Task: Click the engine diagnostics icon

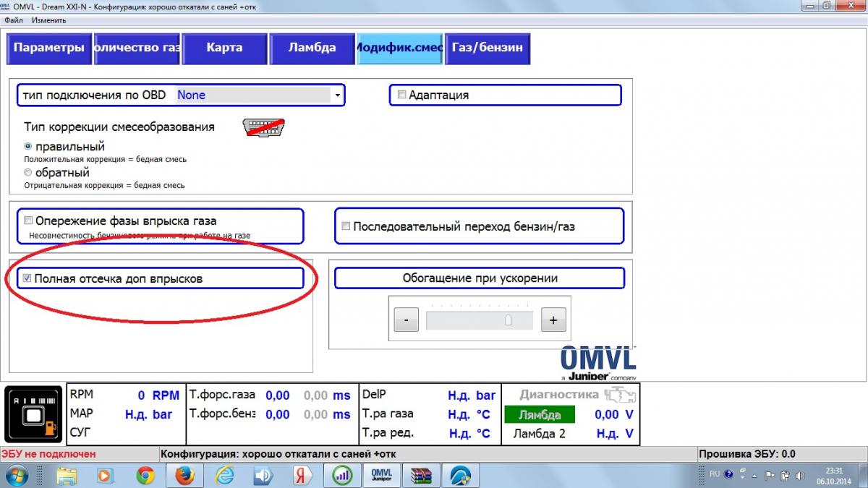Action: [621, 395]
